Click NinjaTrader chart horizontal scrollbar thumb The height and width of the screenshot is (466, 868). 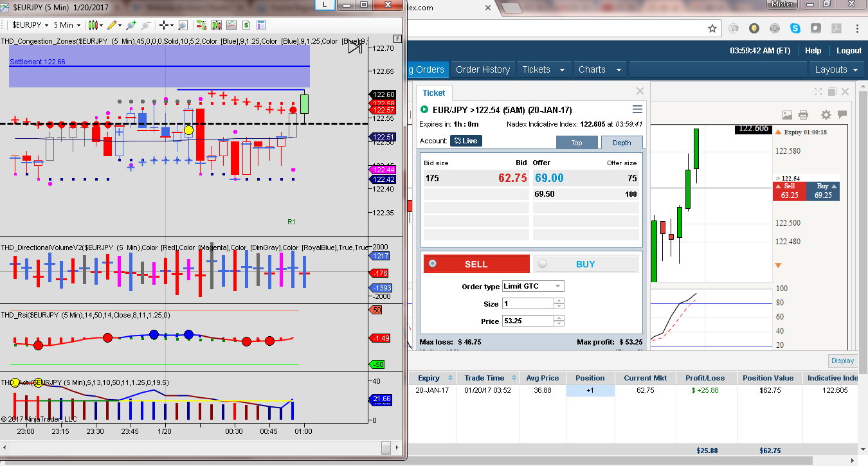coord(386,447)
